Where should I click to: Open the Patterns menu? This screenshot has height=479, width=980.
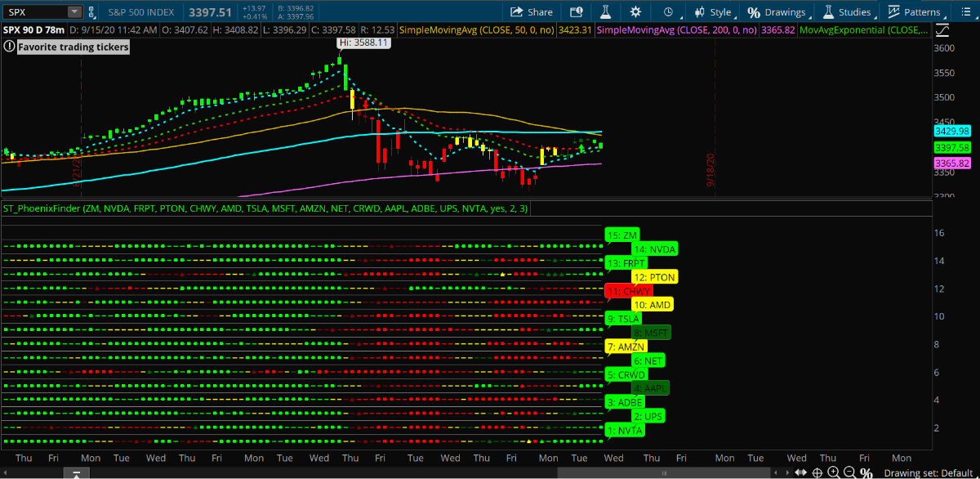point(915,12)
